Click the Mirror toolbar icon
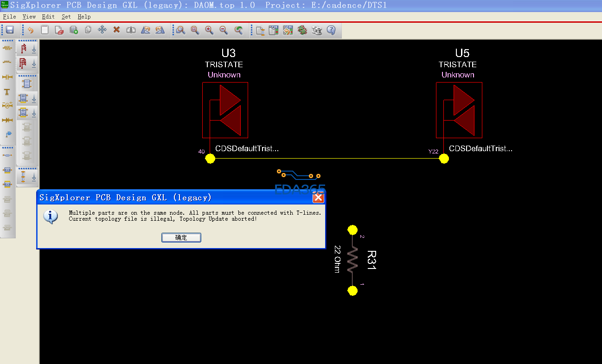The image size is (602, 364). pyautogui.click(x=131, y=30)
